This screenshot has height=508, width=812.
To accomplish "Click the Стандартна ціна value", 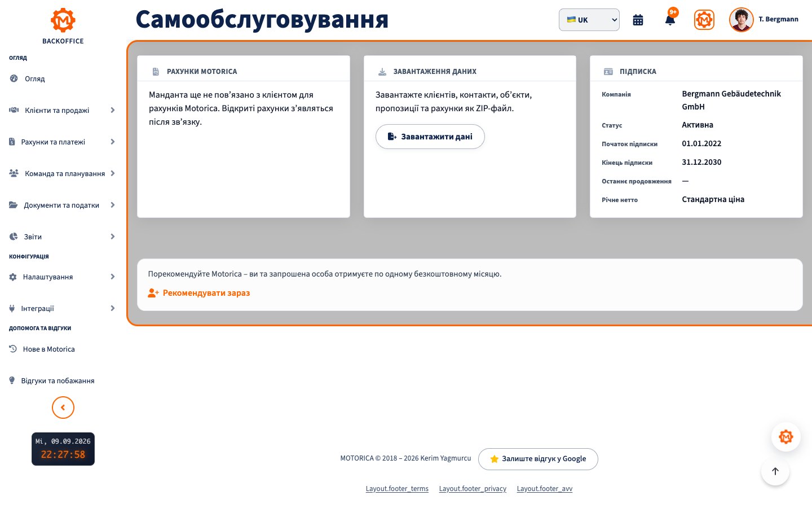I will [713, 199].
